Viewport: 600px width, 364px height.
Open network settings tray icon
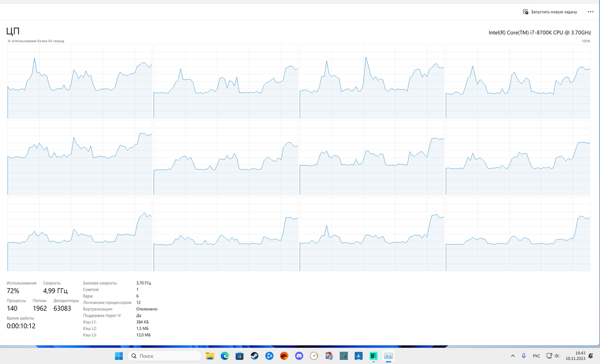(x=549, y=356)
